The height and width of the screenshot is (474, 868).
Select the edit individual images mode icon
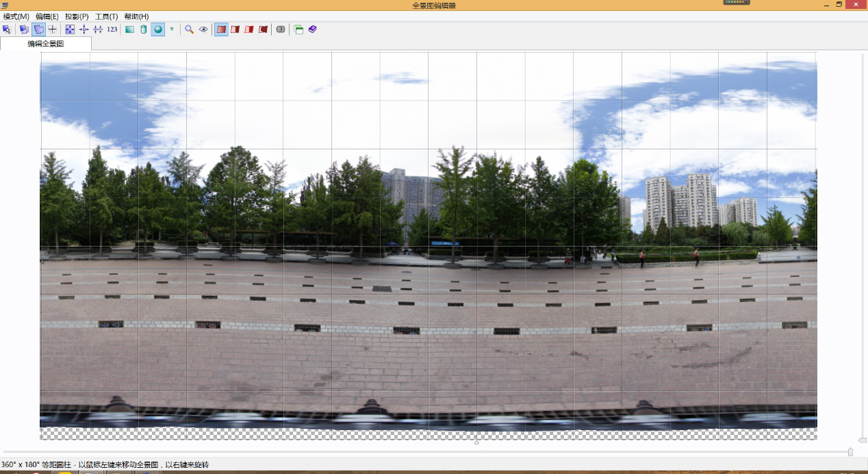point(24,29)
